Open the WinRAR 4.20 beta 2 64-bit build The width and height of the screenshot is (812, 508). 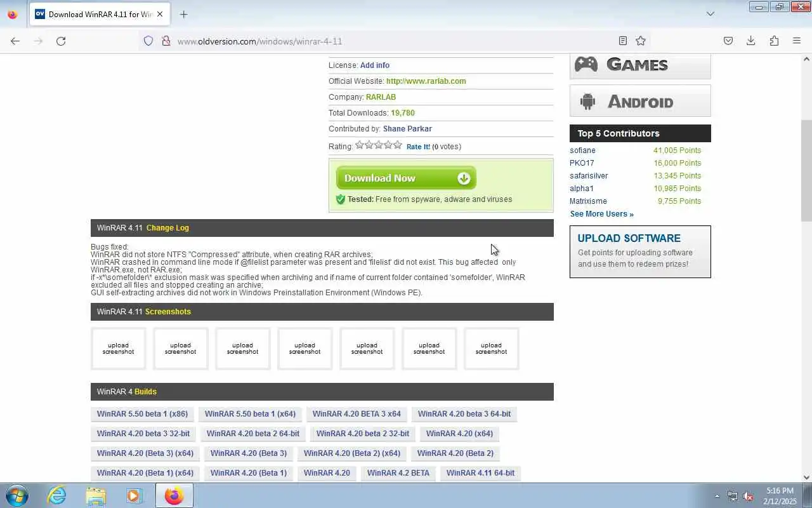[x=253, y=434]
